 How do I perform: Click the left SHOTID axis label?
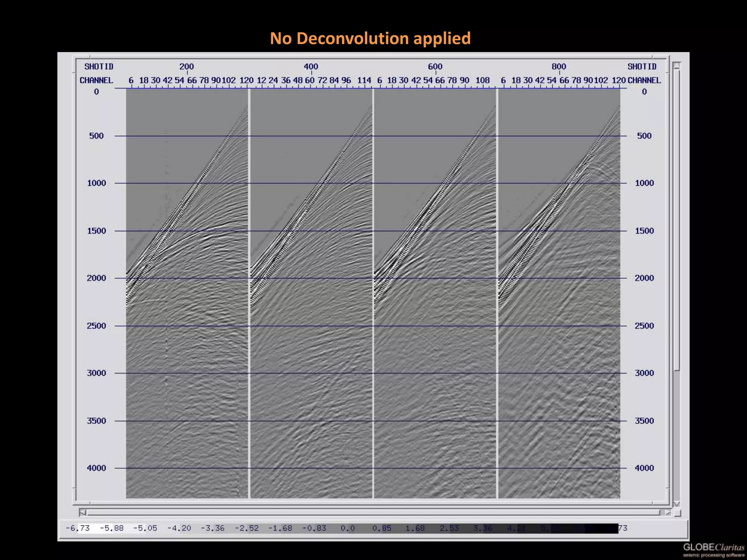tap(99, 67)
